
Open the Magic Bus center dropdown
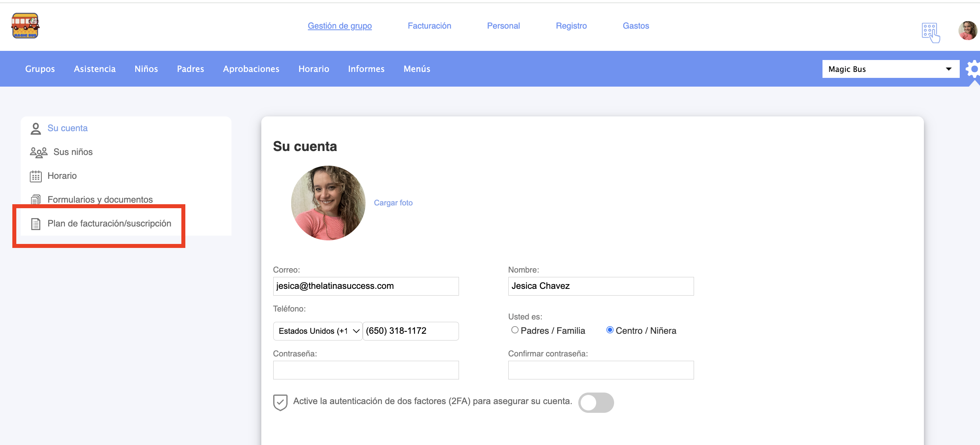point(890,69)
